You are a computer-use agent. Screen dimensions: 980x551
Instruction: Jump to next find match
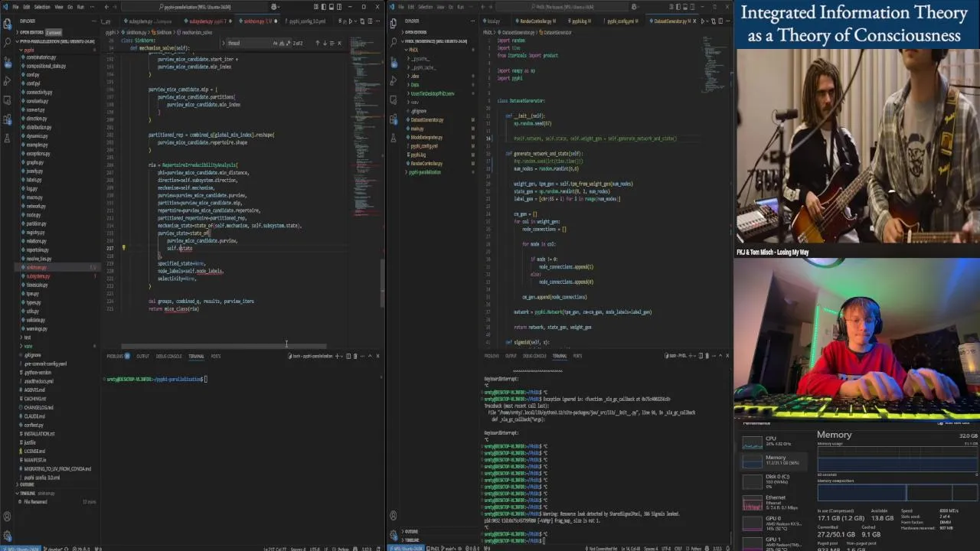click(325, 43)
